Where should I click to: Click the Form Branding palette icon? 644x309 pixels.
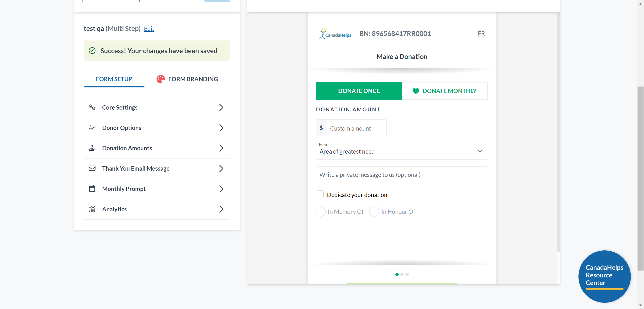[161, 79]
